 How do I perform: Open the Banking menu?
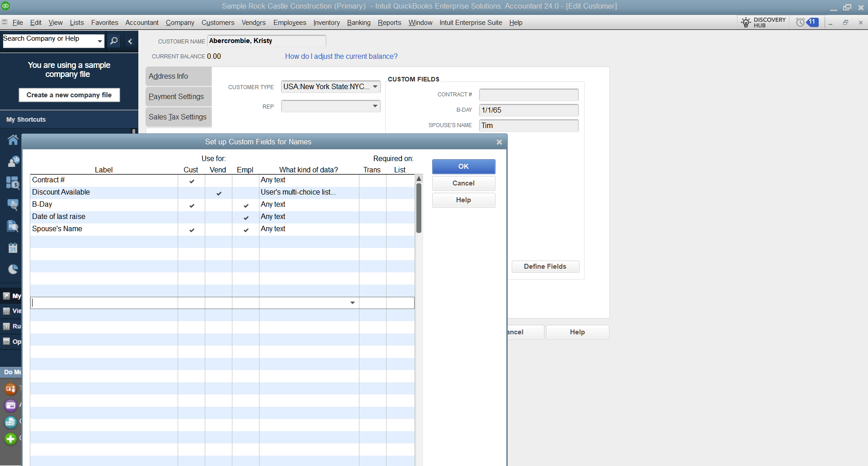(x=359, y=23)
